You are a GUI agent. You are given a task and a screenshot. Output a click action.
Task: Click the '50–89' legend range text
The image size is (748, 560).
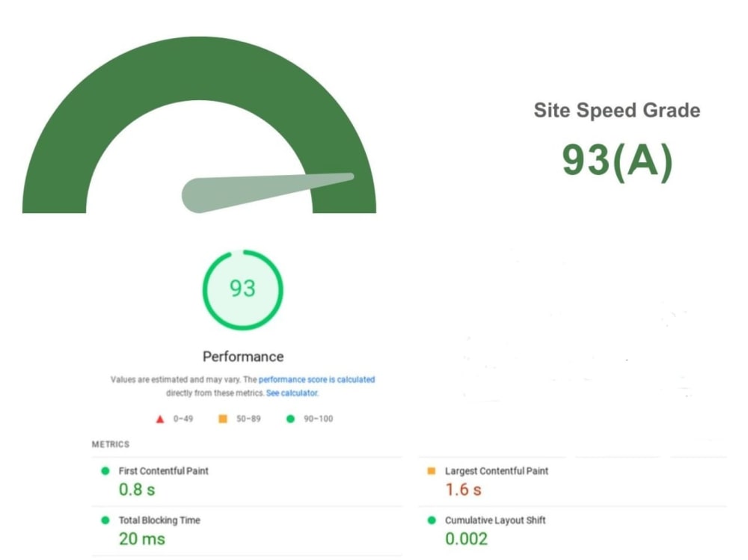point(248,419)
